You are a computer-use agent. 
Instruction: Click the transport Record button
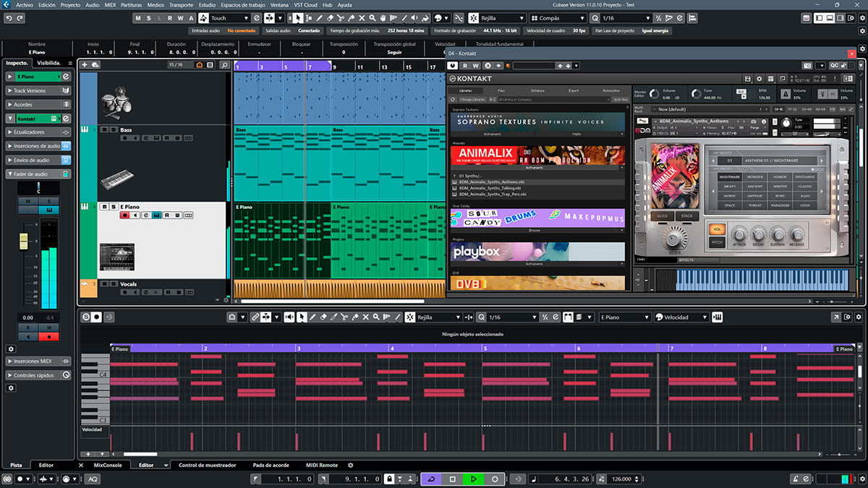pyautogui.click(x=495, y=479)
